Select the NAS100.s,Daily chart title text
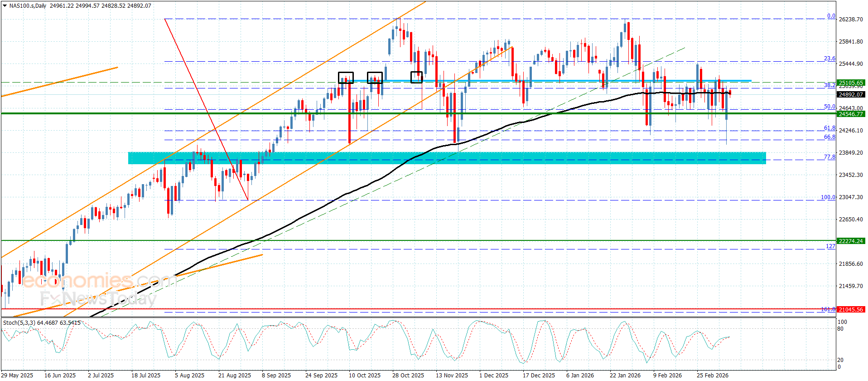868x381 pixels. [x=28, y=6]
